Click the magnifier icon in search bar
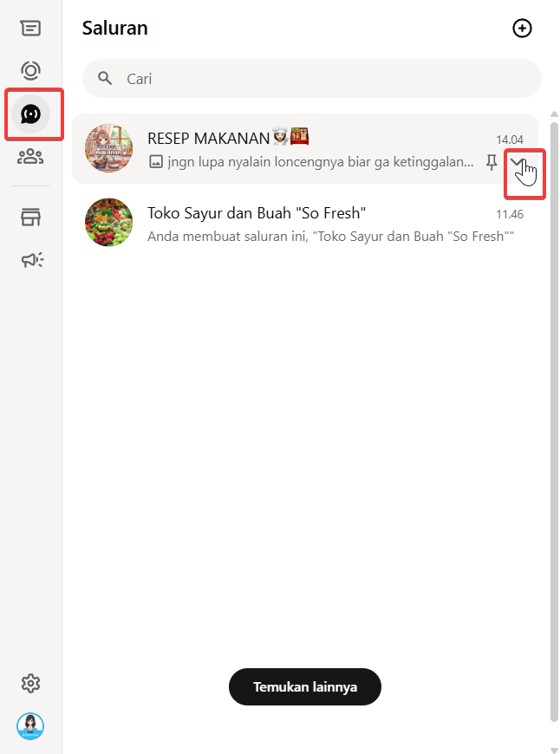Viewport: 560px width, 754px height. coord(105,79)
